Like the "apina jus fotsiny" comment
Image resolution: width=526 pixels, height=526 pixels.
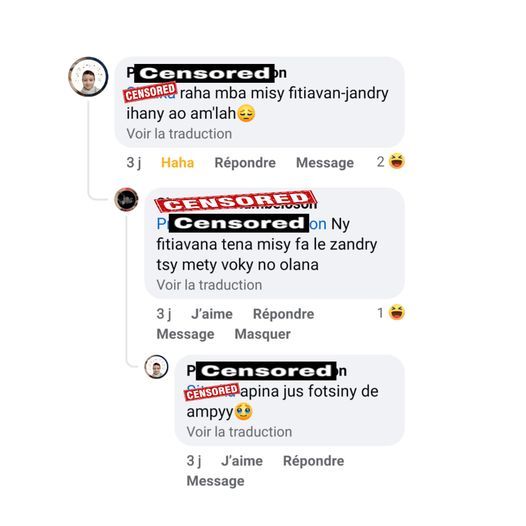click(242, 461)
